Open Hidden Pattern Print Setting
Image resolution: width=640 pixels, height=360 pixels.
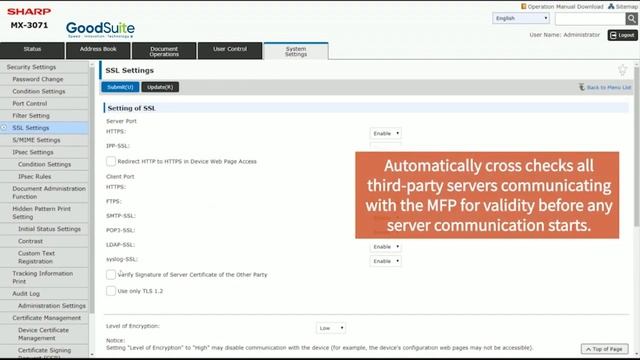[44, 213]
